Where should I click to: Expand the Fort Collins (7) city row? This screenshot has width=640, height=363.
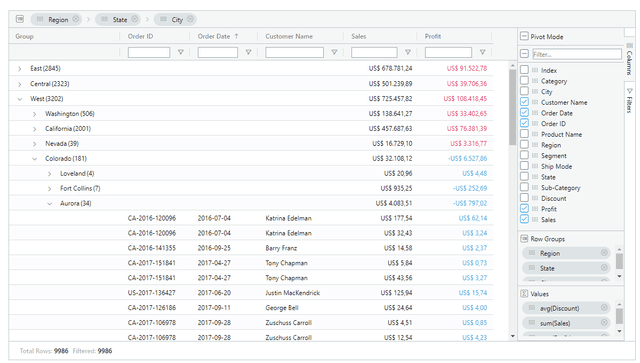coord(49,189)
